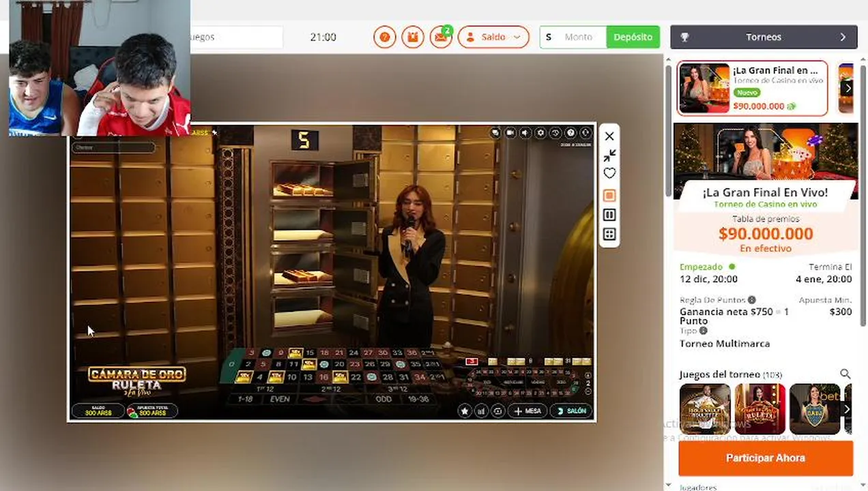Click the SALÓN lobby button
868x491 pixels.
pos(571,411)
